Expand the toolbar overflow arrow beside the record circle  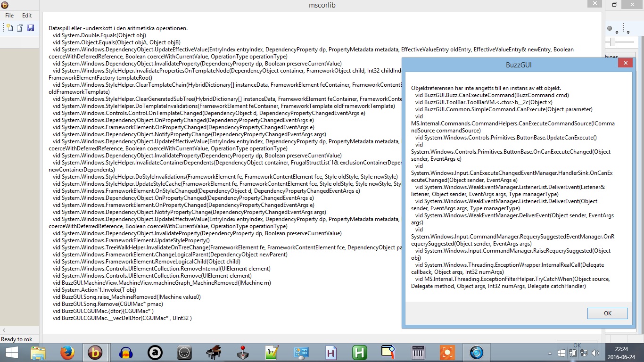point(617,32)
